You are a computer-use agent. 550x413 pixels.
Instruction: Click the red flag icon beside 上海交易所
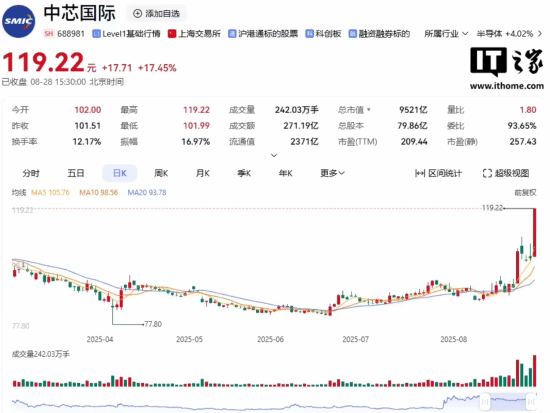[172, 34]
